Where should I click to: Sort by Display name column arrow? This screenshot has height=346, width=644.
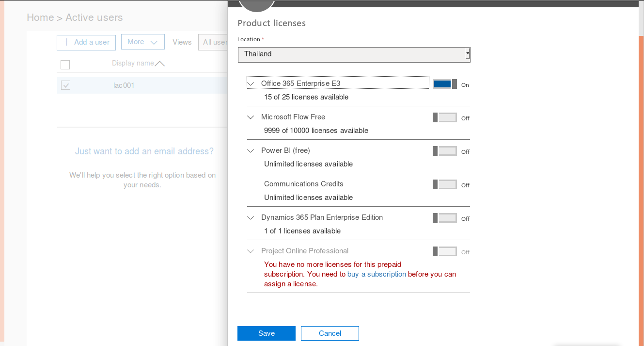point(159,64)
